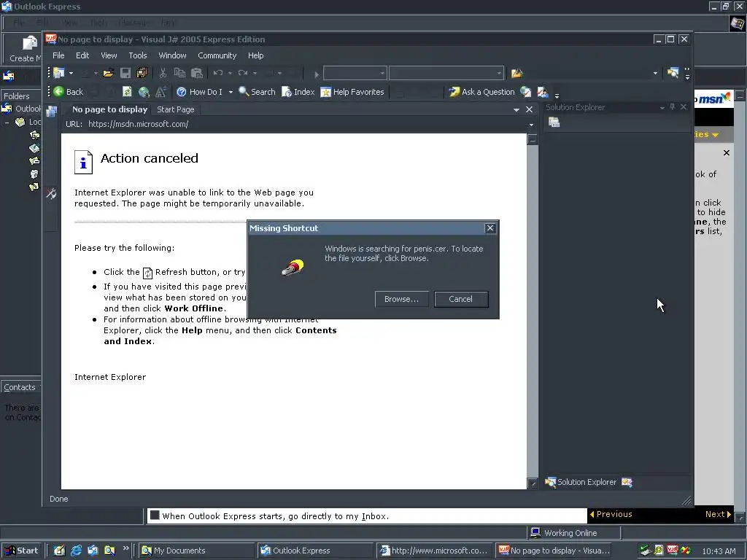Click the Contacts header in Outlook Express
The image size is (747, 560).
coord(20,387)
